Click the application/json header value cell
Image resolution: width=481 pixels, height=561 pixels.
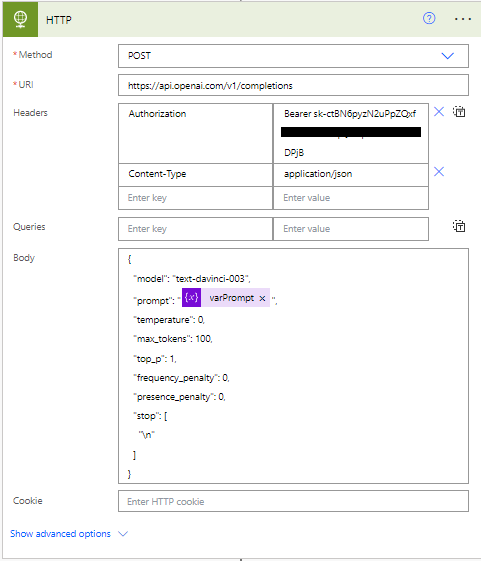(x=351, y=175)
